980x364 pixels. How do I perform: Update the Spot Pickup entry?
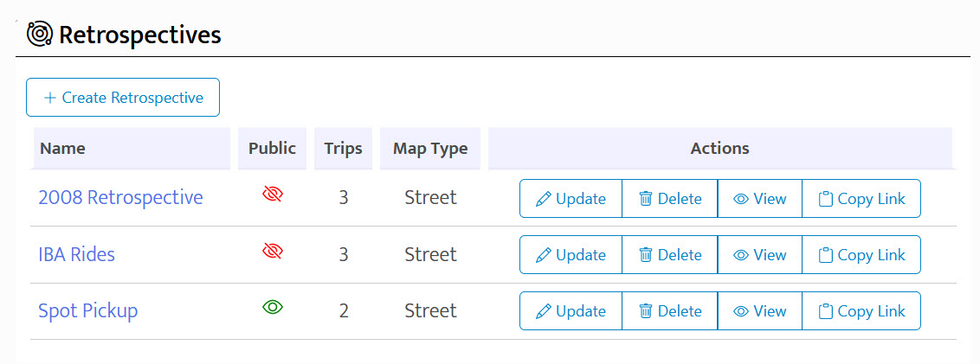[571, 311]
